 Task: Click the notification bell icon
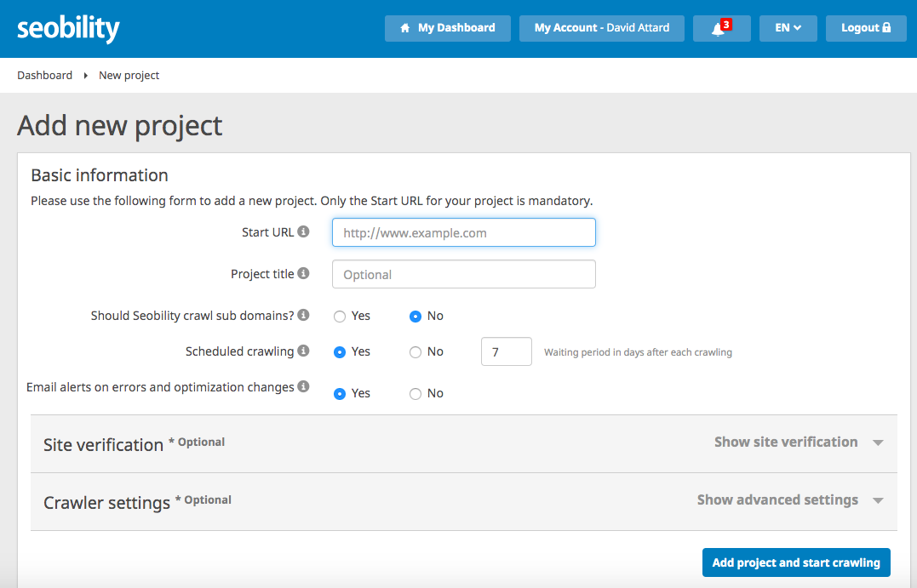tap(718, 30)
